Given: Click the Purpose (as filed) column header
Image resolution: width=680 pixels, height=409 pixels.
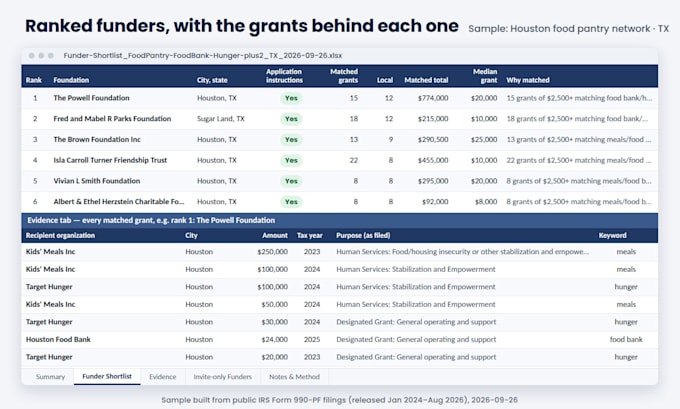Looking at the screenshot, I should click(363, 236).
